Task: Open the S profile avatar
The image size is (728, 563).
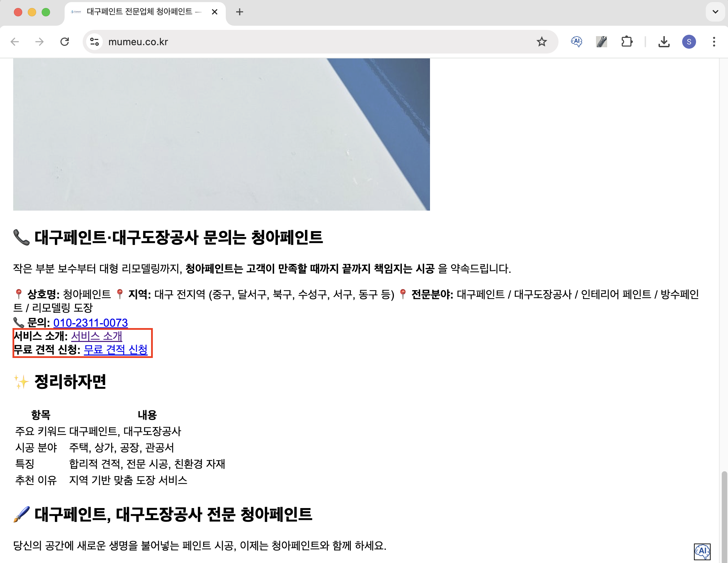Action: pos(689,42)
